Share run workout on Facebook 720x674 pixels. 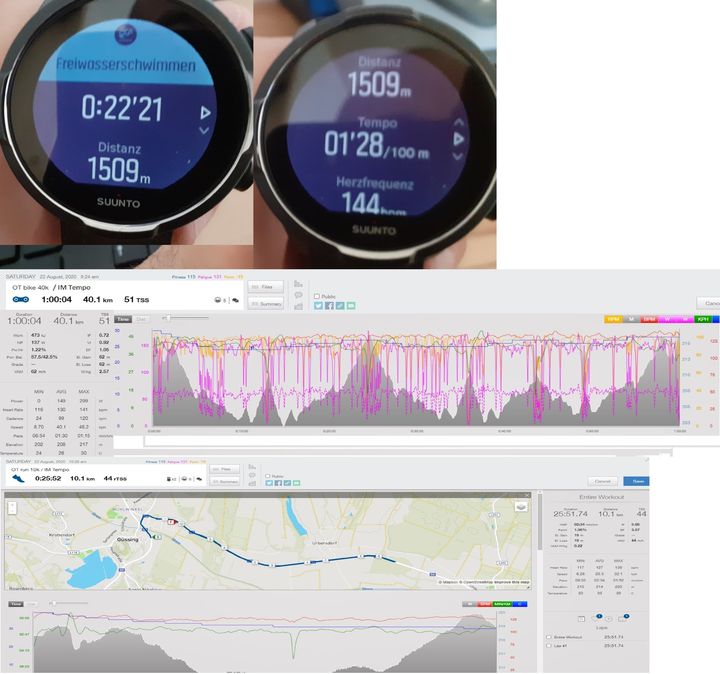278,483
